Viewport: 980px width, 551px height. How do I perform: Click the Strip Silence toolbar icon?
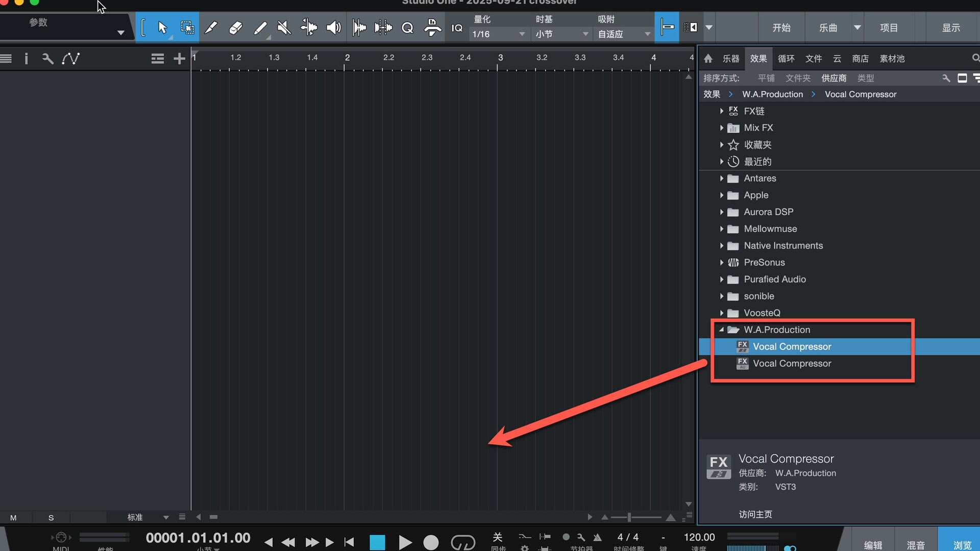click(x=383, y=28)
